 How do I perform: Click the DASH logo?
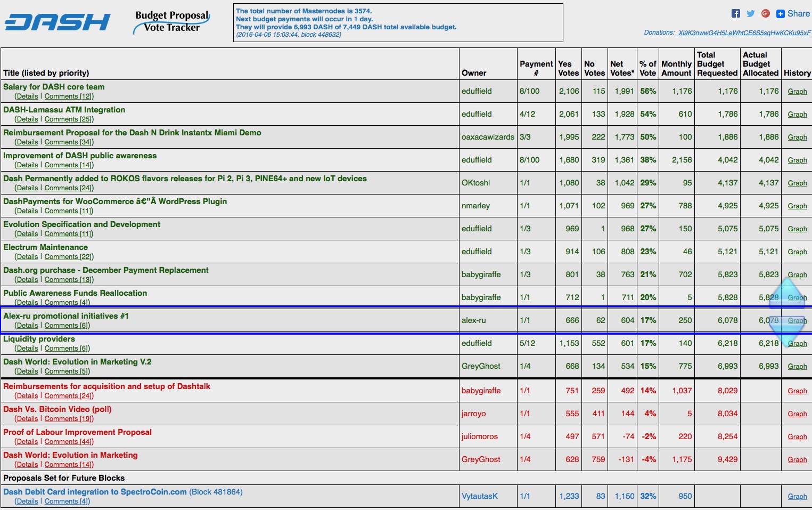(x=58, y=22)
